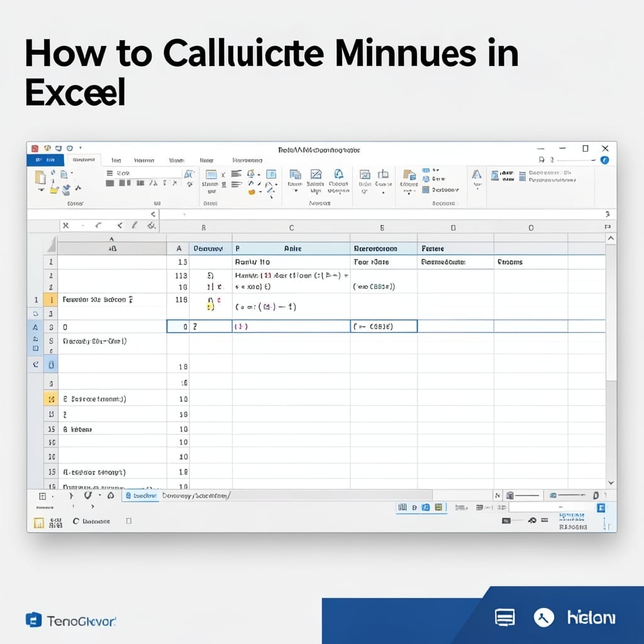The height and width of the screenshot is (644, 644).
Task: Click the red app icon in quick access toolbar
Action: click(x=35, y=148)
